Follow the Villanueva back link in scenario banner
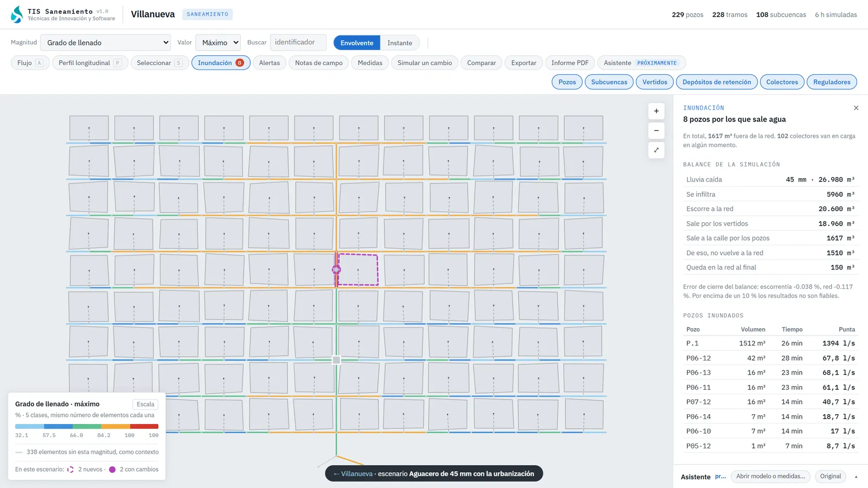Image resolution: width=868 pixels, height=488 pixels. [353, 473]
